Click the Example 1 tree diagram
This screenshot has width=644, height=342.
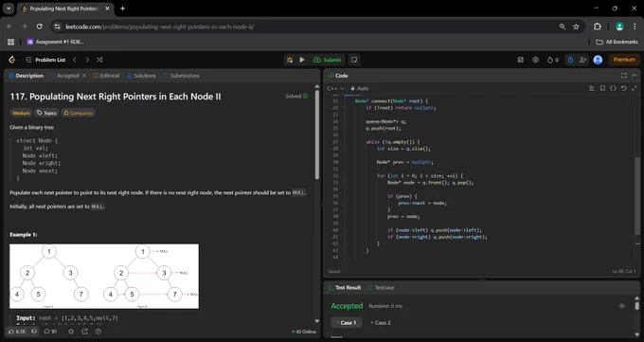(x=104, y=277)
